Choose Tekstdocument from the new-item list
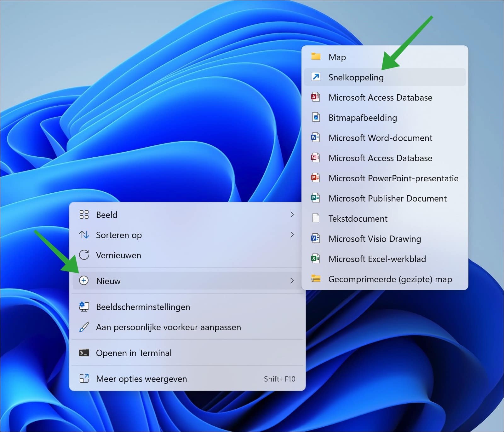This screenshot has height=432, width=504. [358, 219]
